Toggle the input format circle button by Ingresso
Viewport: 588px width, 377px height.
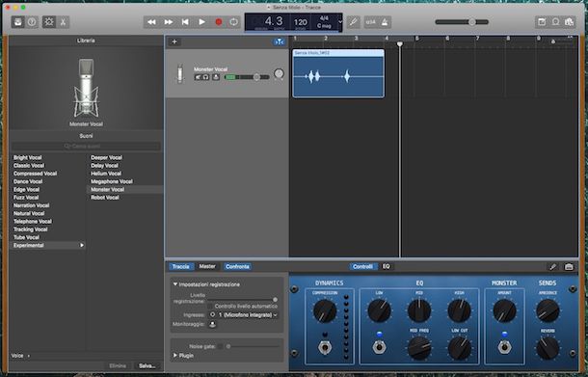coord(213,314)
